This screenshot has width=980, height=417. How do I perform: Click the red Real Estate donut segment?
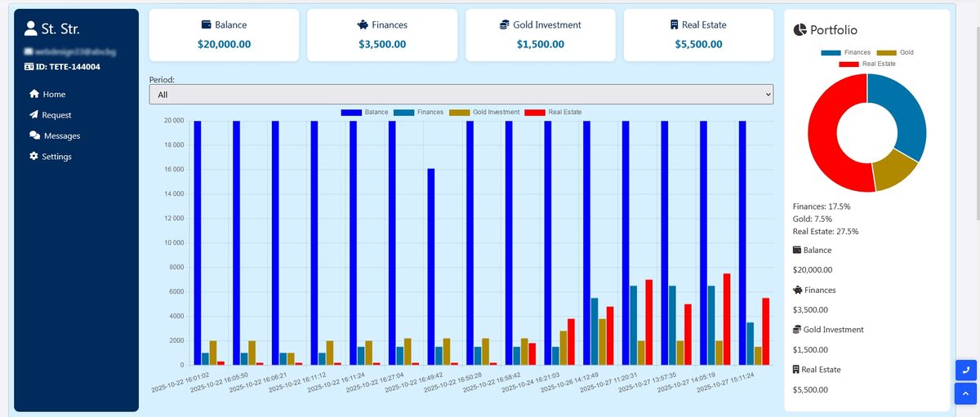coord(825,139)
